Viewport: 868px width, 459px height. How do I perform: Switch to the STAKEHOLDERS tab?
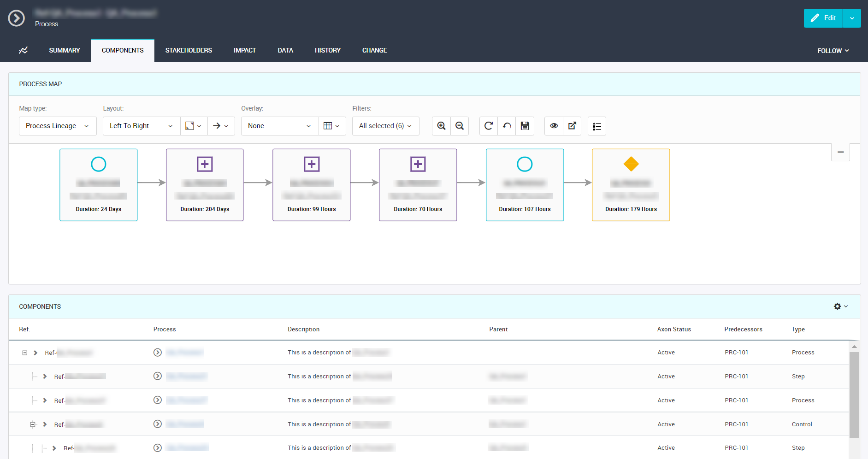click(189, 50)
